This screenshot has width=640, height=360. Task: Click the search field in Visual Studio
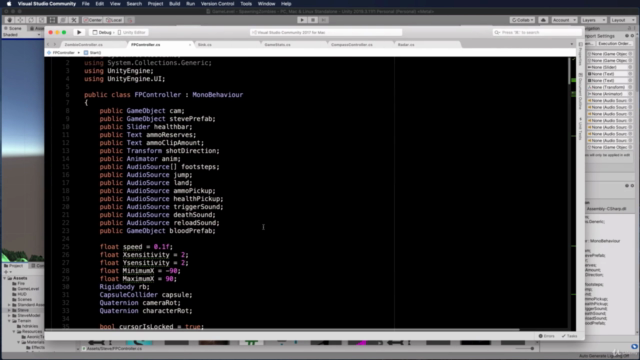point(537,32)
